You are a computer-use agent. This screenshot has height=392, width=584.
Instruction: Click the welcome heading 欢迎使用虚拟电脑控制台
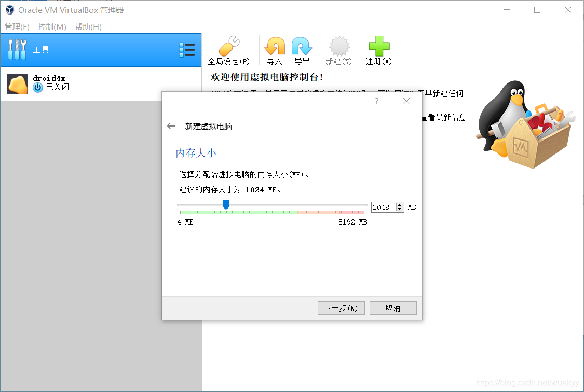click(x=267, y=77)
